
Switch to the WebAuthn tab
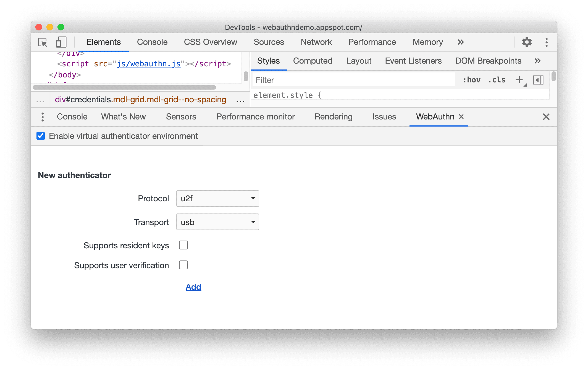click(x=434, y=116)
